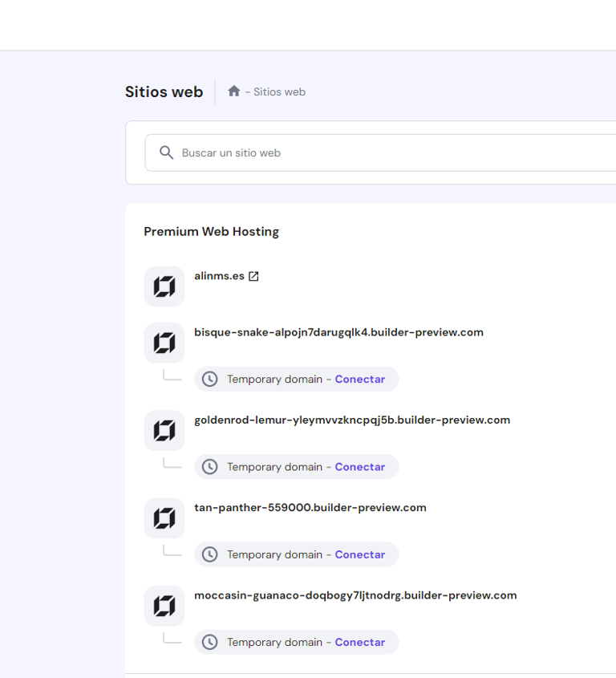Click the moccasin-guanaco site builder icon
This screenshot has width=616, height=678.
pos(164,606)
